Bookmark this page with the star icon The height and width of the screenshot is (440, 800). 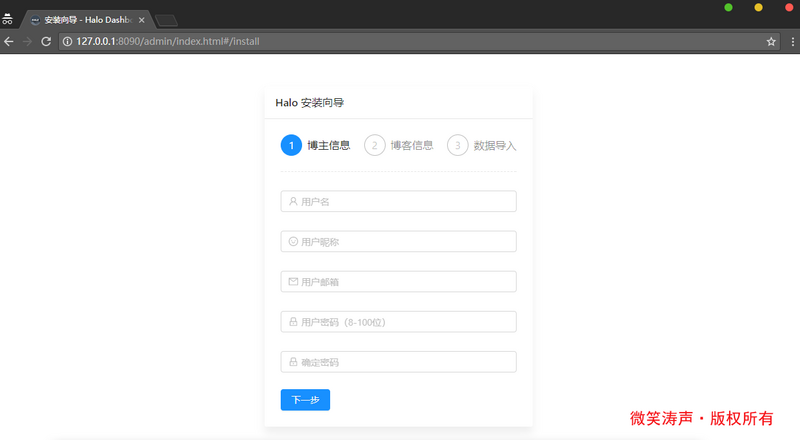[771, 41]
